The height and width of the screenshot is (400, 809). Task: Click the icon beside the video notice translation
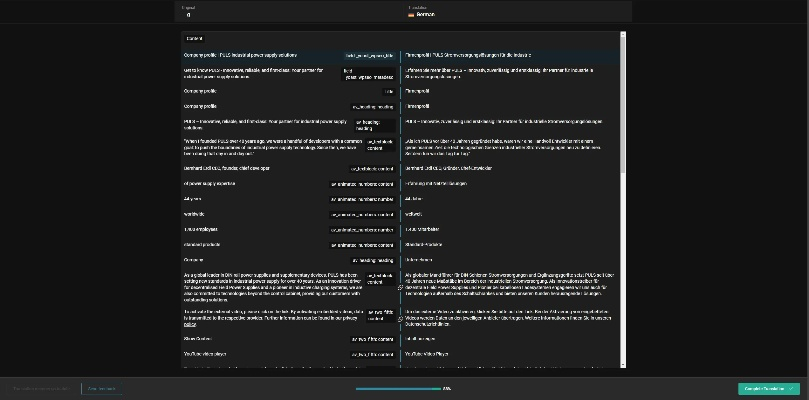point(400,318)
